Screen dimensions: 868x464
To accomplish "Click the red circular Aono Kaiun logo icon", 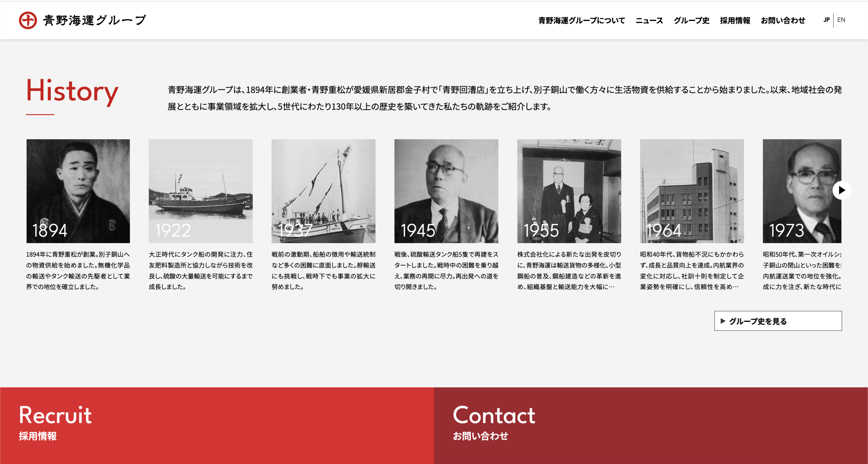I will 28,20.
